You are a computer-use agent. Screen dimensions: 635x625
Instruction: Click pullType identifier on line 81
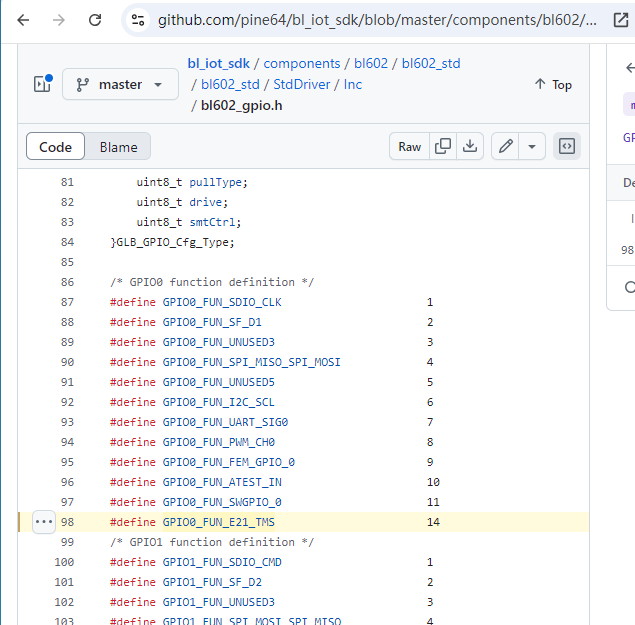(x=215, y=182)
